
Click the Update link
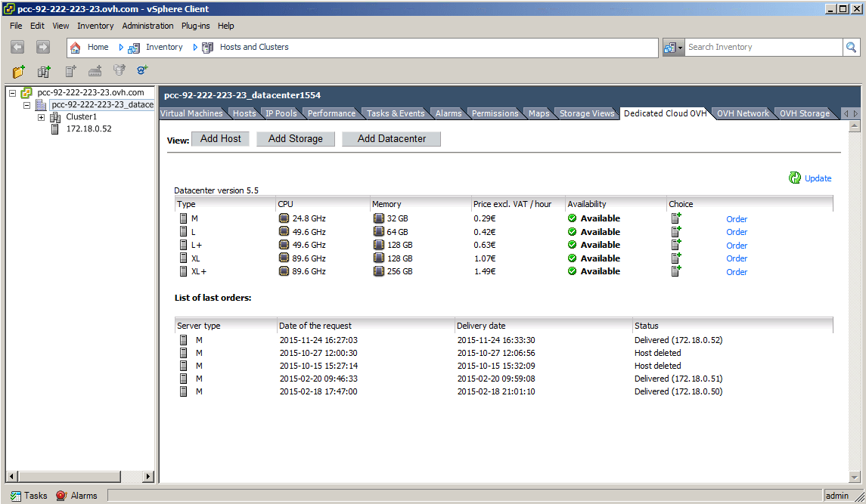coord(818,178)
